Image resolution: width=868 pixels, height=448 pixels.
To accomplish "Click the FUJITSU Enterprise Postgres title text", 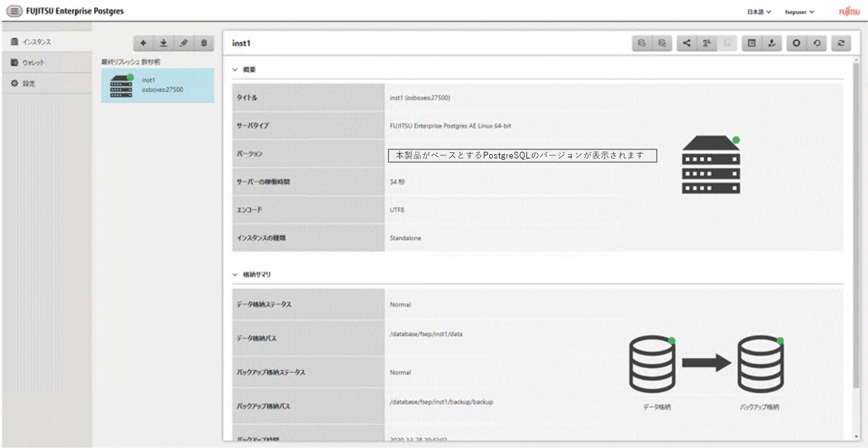I will pyautogui.click(x=75, y=12).
